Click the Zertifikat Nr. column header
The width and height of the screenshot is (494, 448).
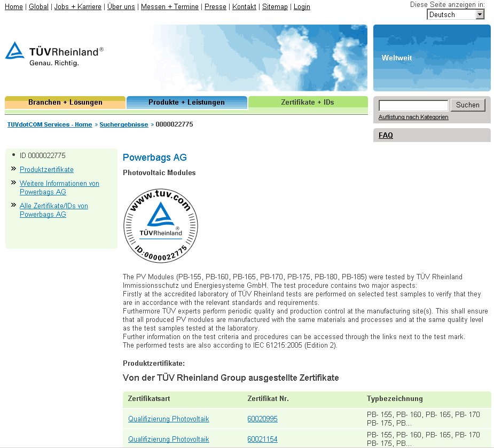point(268,398)
